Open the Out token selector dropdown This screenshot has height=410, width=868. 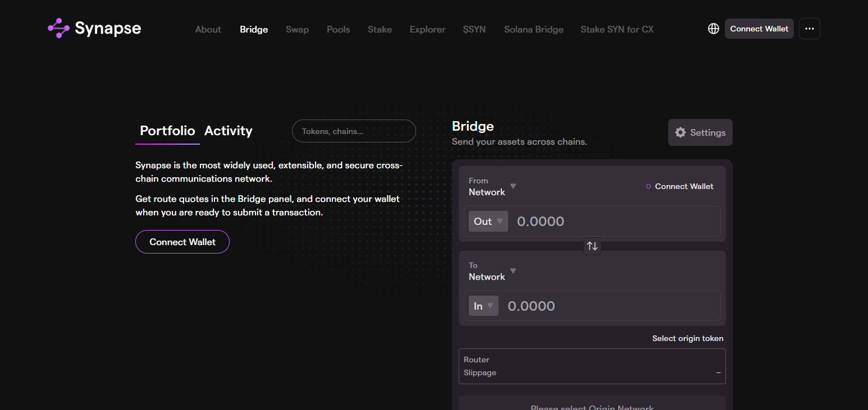[x=488, y=221]
